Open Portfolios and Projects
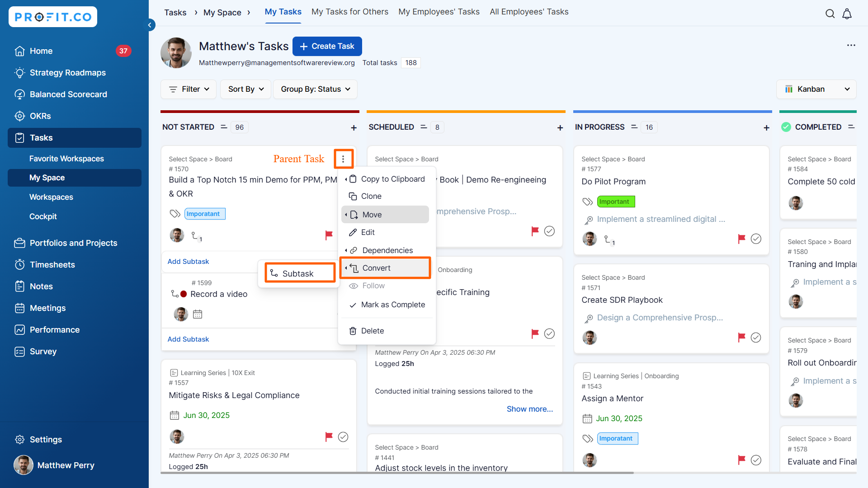The width and height of the screenshot is (868, 488). [73, 243]
